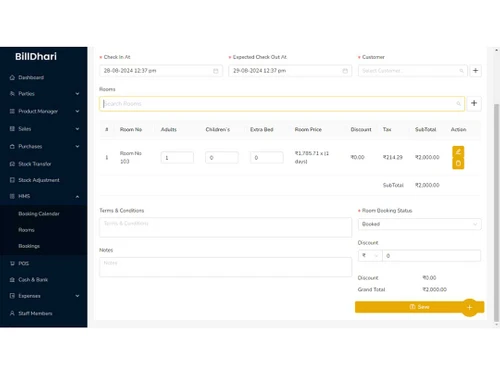The image size is (500, 375).
Task: Click the Stock Adjustment icon
Action: pos(12,180)
